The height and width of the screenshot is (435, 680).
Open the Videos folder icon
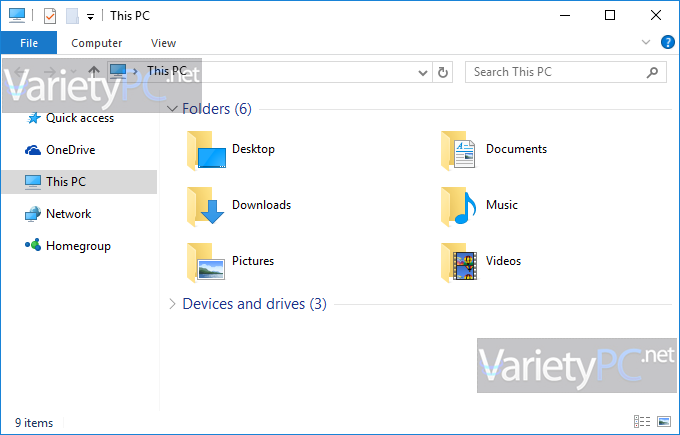(x=459, y=262)
